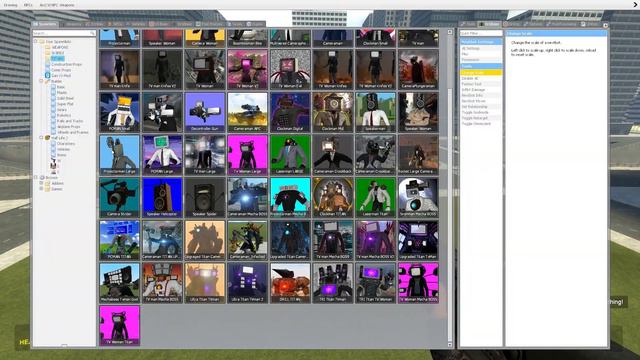Spawn the Camera Strider icon
Screen dimensions: 640x360
[119, 198]
